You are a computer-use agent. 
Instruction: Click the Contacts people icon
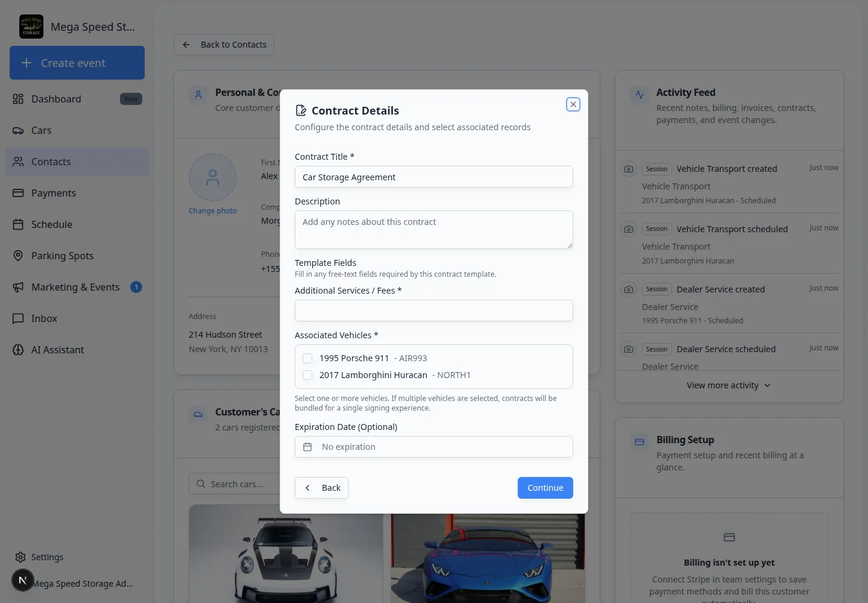point(18,162)
